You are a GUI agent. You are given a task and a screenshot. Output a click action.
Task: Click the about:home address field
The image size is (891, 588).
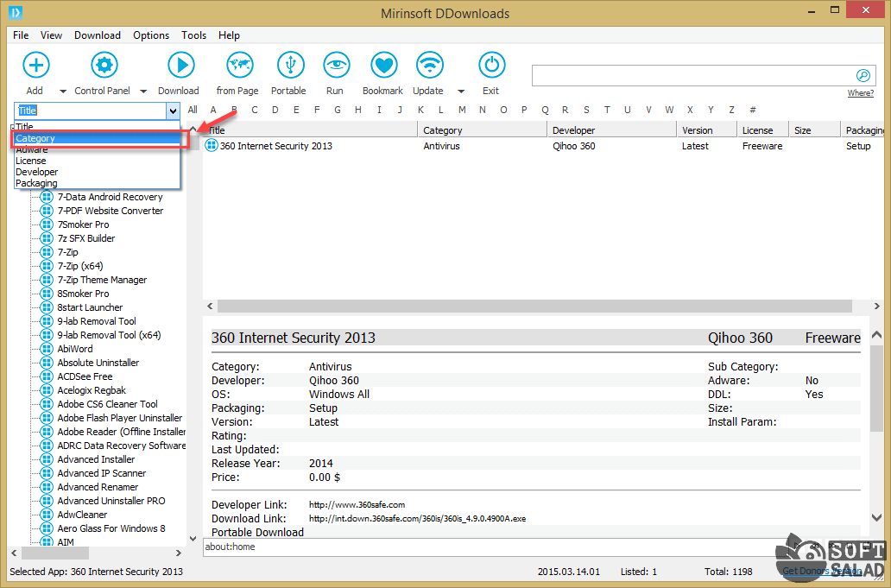click(230, 547)
